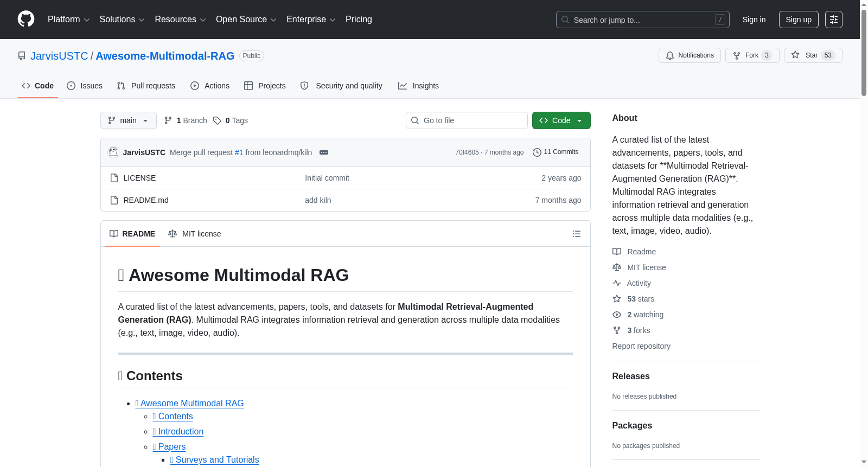Focus the 'Search or jump to' field

(643, 20)
